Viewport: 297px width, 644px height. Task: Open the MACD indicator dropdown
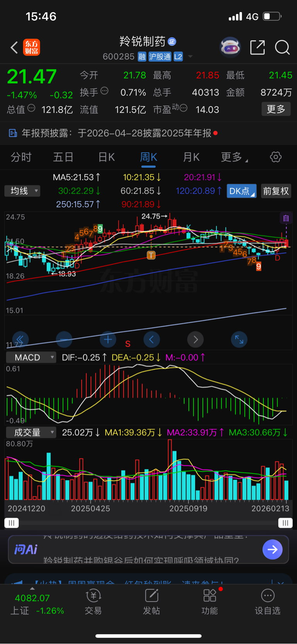[x=31, y=357]
